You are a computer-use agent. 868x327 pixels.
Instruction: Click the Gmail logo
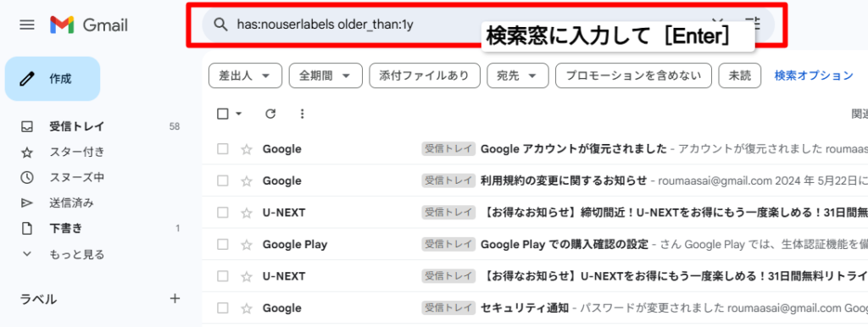[88, 25]
